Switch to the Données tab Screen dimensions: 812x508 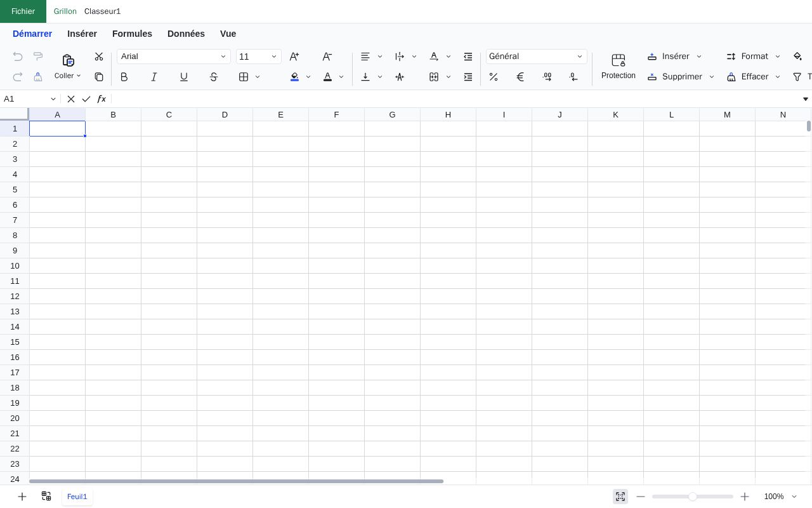[186, 34]
